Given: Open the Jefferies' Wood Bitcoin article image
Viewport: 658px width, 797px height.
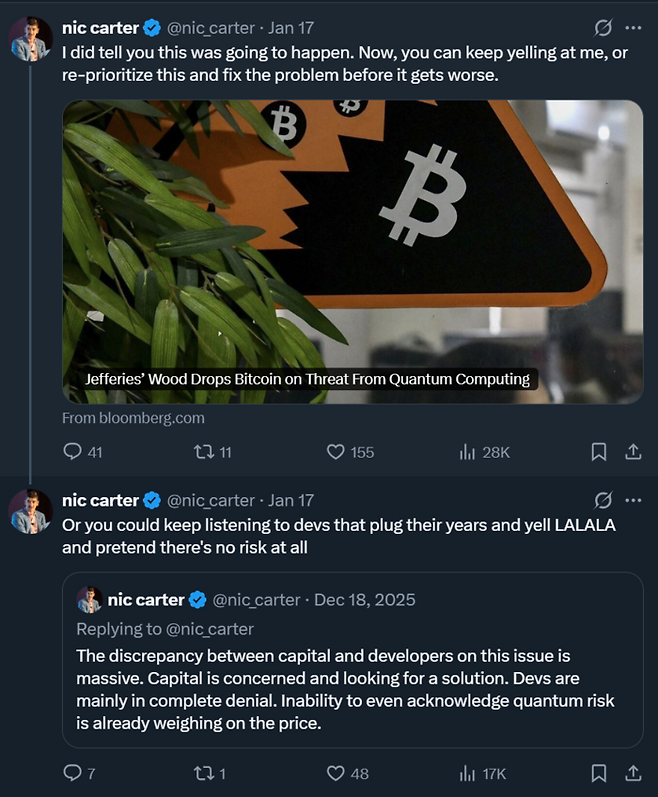Looking at the screenshot, I should [352, 250].
